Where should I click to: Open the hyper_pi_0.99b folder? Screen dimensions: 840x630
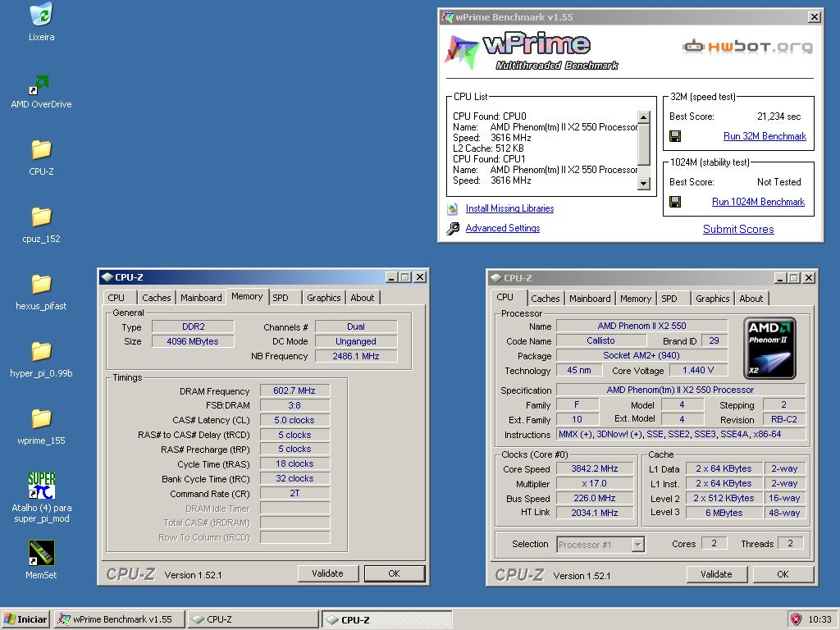[41, 351]
